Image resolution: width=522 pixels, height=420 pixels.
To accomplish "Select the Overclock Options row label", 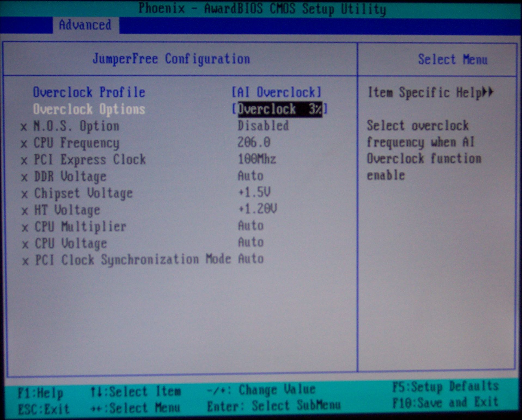I will (89, 110).
